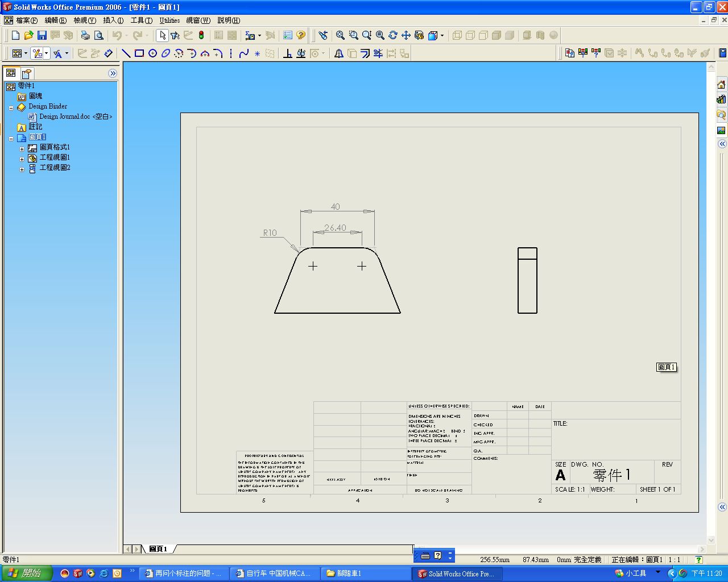
Task: Select the 註記 annotations folder in the tree
Action: pos(30,127)
